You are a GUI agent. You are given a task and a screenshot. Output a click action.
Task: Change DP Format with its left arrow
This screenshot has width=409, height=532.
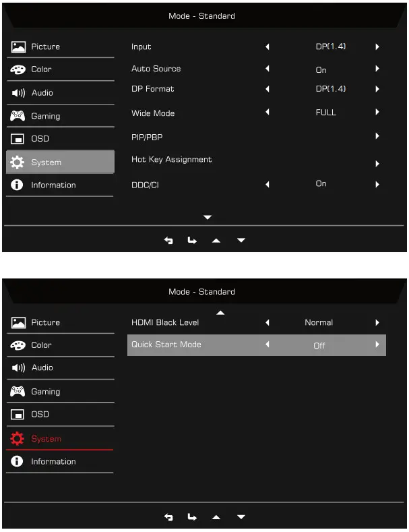268,89
